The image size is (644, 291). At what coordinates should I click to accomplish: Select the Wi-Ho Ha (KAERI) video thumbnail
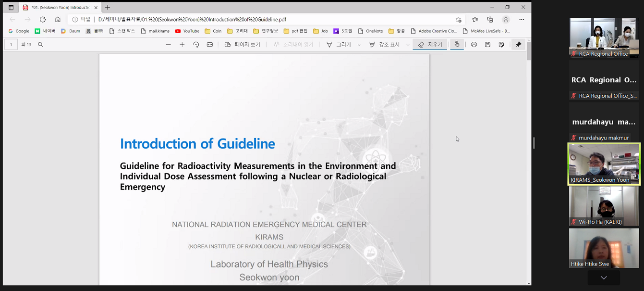604,206
